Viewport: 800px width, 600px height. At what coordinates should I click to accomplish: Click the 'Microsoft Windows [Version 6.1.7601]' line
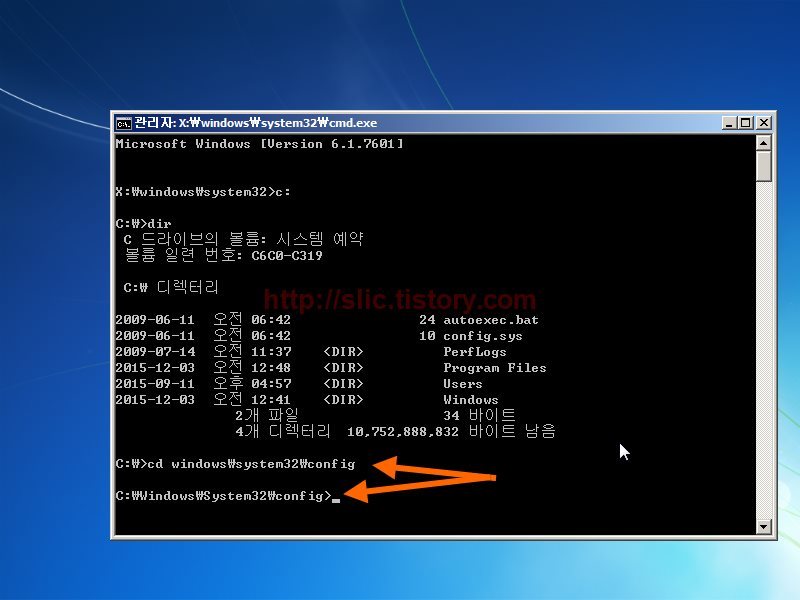[x=259, y=144]
